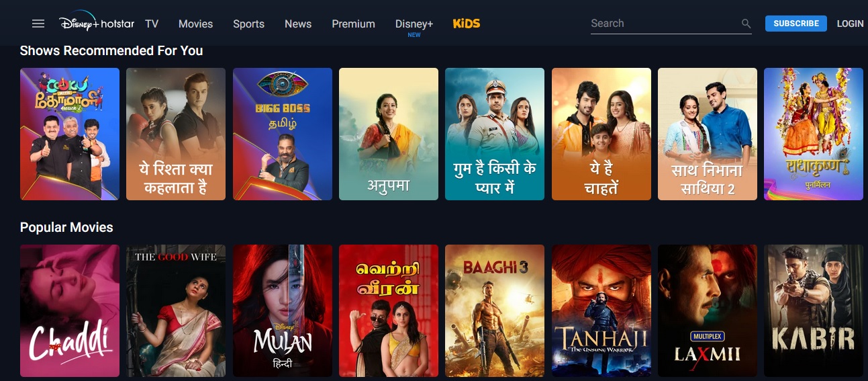Click the SUBSCRIBE button
The width and height of the screenshot is (868, 381).
pyautogui.click(x=796, y=24)
